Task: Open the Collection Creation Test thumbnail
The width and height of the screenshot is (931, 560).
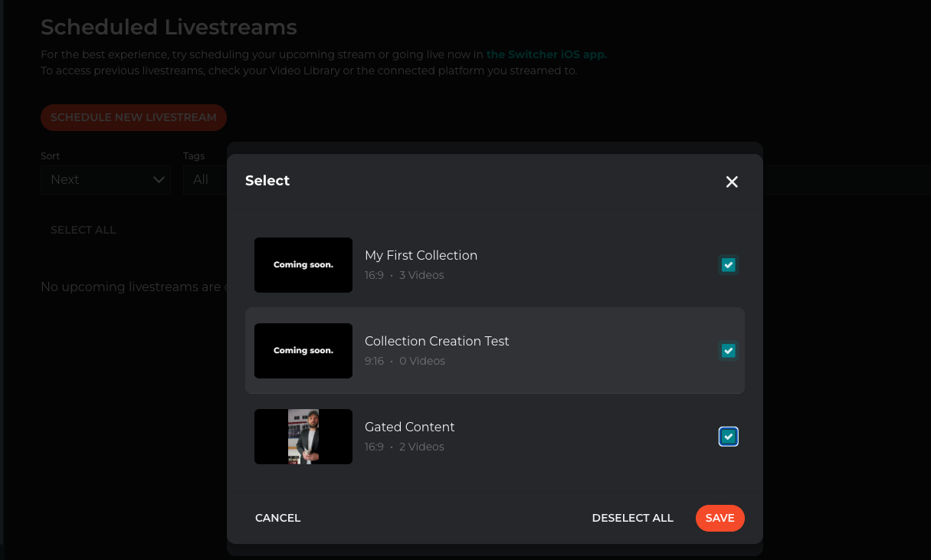Action: click(303, 351)
